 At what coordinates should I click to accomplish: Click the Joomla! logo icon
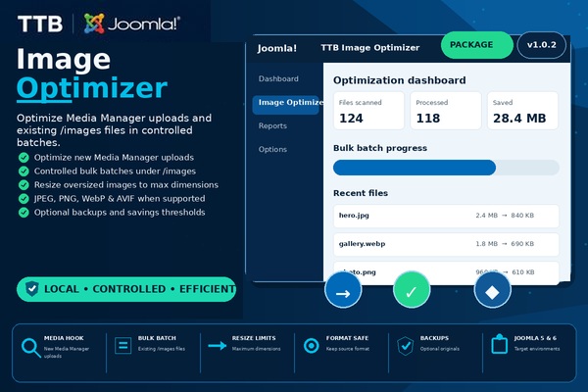pyautogui.click(x=94, y=24)
